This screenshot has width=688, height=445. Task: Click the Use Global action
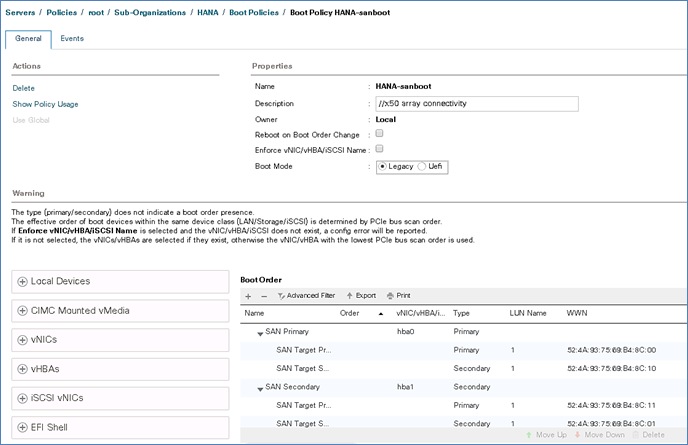pyautogui.click(x=31, y=120)
